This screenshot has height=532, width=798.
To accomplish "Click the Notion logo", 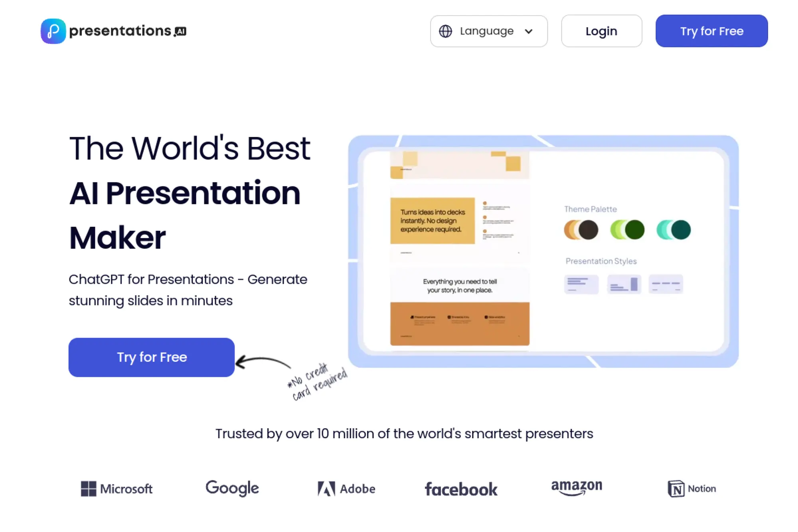I will coord(691,488).
